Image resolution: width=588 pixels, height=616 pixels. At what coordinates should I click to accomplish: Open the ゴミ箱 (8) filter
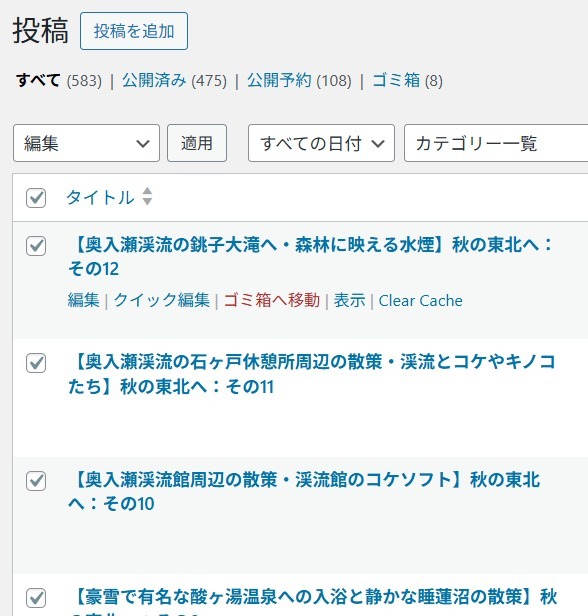coord(407,81)
